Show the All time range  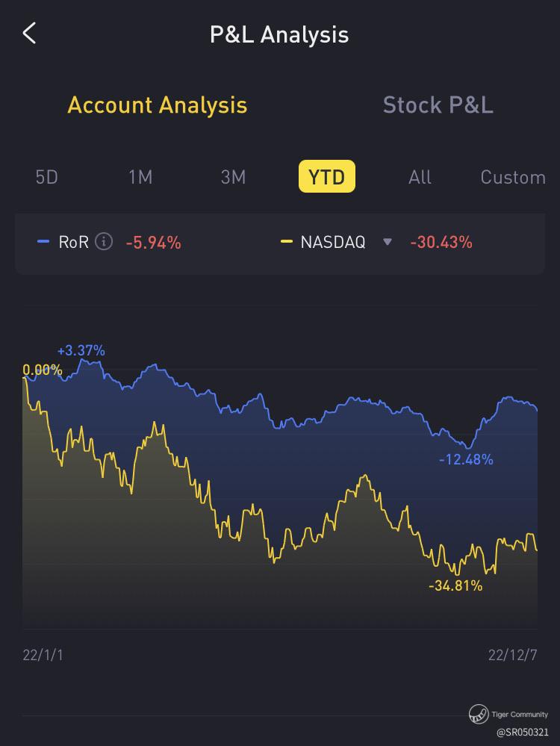(420, 177)
